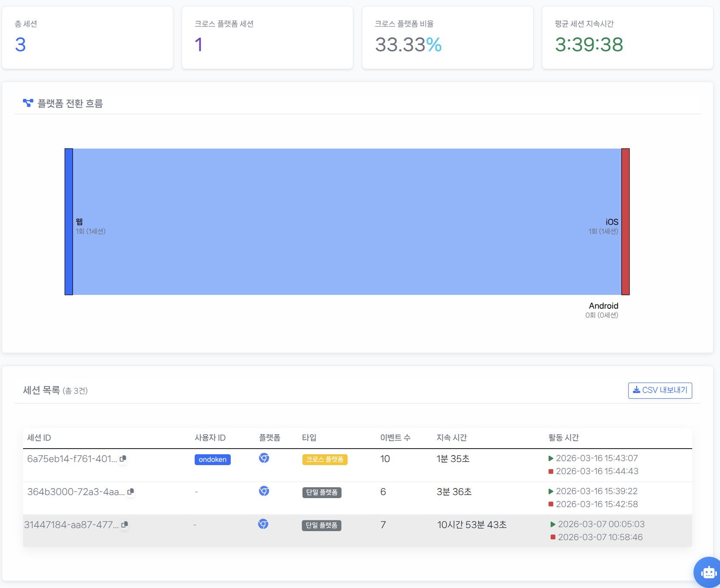Click the light blue web-to-iOS flow band
The width and height of the screenshot is (720, 588).
coord(347,221)
